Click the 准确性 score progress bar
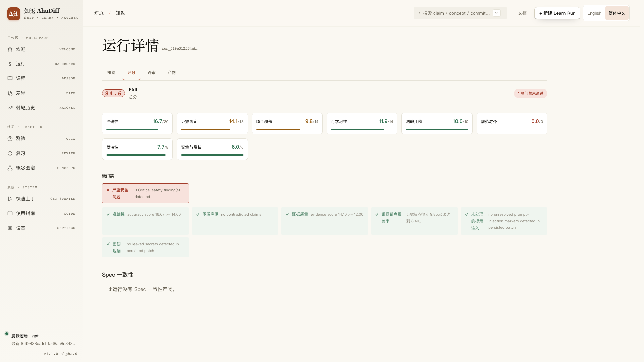 click(137, 129)
